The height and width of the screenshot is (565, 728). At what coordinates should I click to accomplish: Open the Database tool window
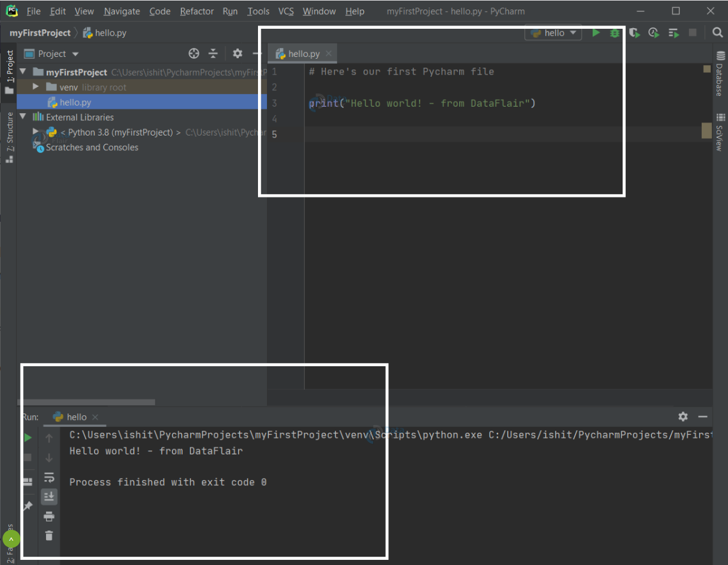[x=720, y=73]
